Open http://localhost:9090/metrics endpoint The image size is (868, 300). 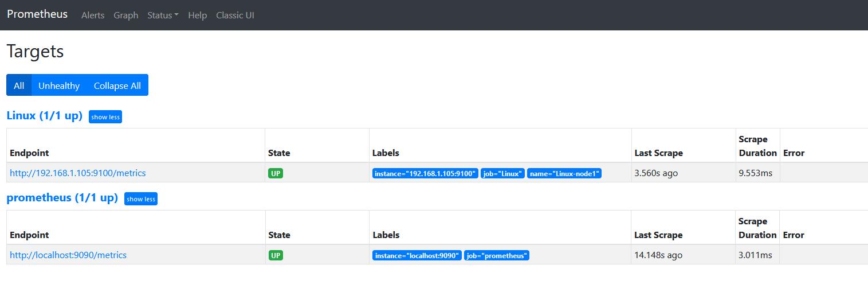pyautogui.click(x=68, y=255)
